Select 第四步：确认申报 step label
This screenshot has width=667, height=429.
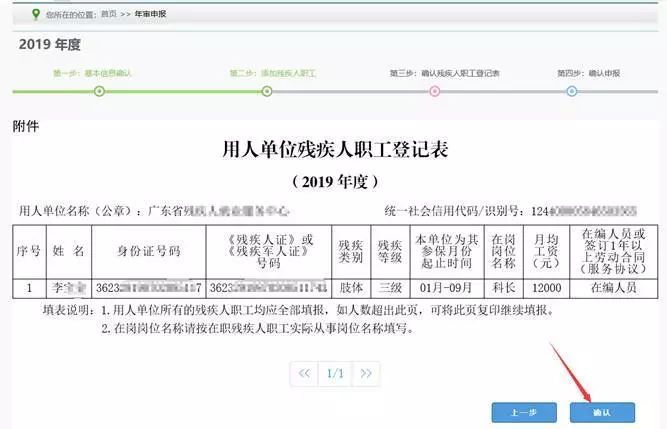point(588,73)
